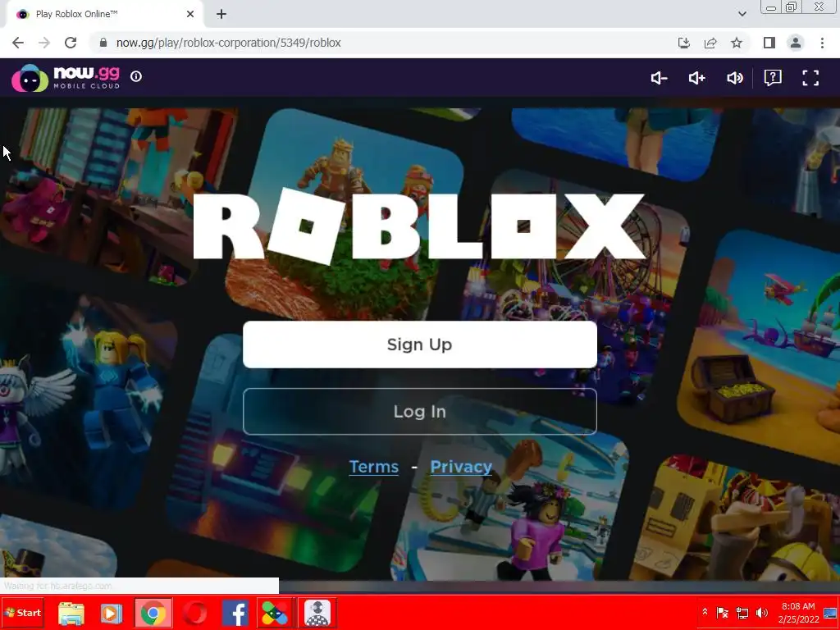Click Show desktop button in tray
Image resolution: width=840 pixels, height=630 pixels.
[x=830, y=613]
